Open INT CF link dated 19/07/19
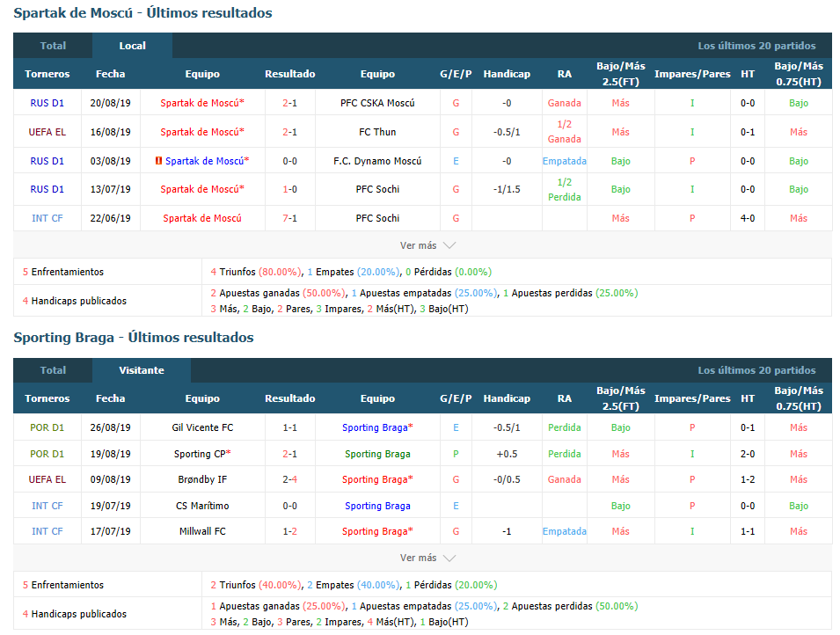This screenshot has width=840, height=635. click(x=47, y=506)
